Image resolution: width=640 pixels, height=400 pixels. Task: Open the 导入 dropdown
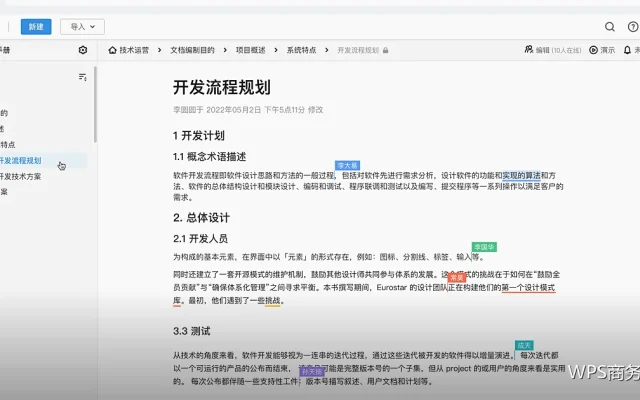pos(82,27)
